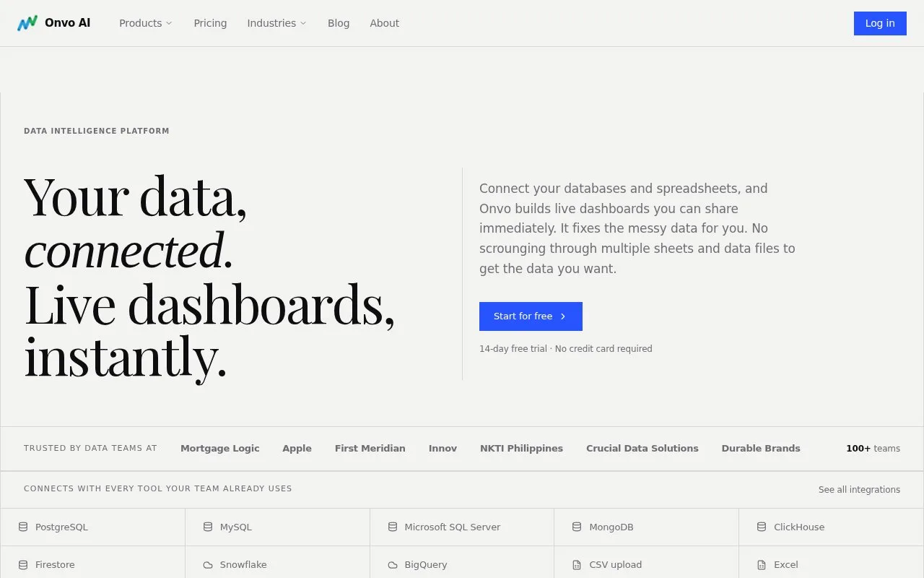The width and height of the screenshot is (924, 578).
Task: Click the MongoDB database icon
Action: point(577,527)
